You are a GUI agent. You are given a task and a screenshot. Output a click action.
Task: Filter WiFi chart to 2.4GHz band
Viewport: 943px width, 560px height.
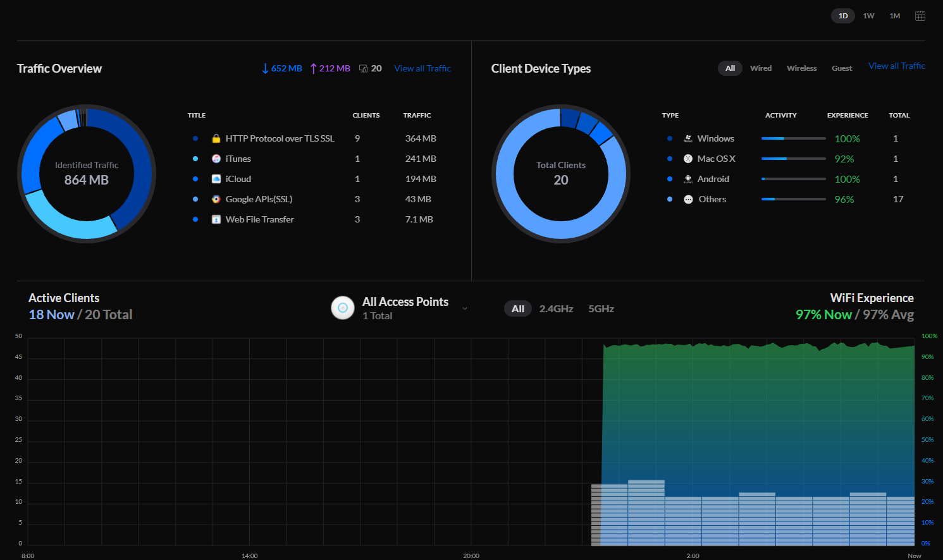point(556,308)
